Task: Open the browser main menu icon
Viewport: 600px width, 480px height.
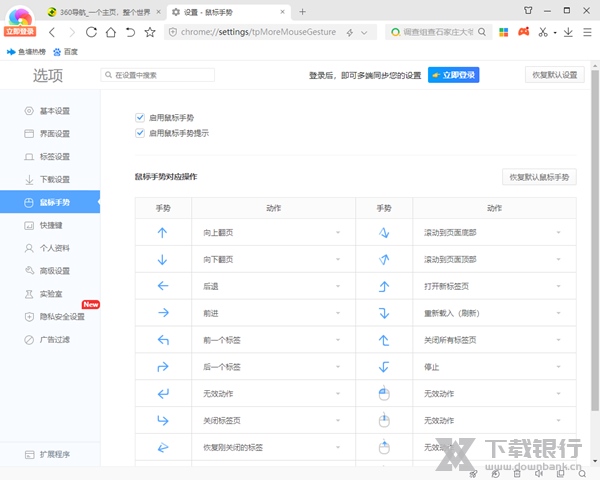Action: [586, 32]
